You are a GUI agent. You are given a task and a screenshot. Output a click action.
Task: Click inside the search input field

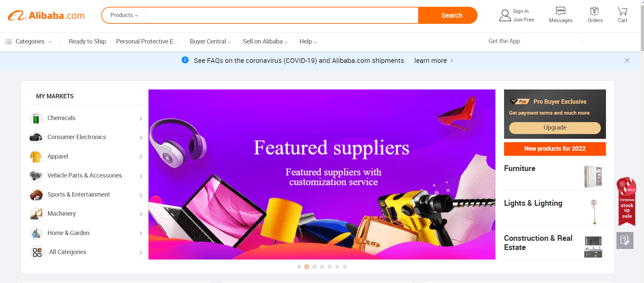tap(282, 15)
